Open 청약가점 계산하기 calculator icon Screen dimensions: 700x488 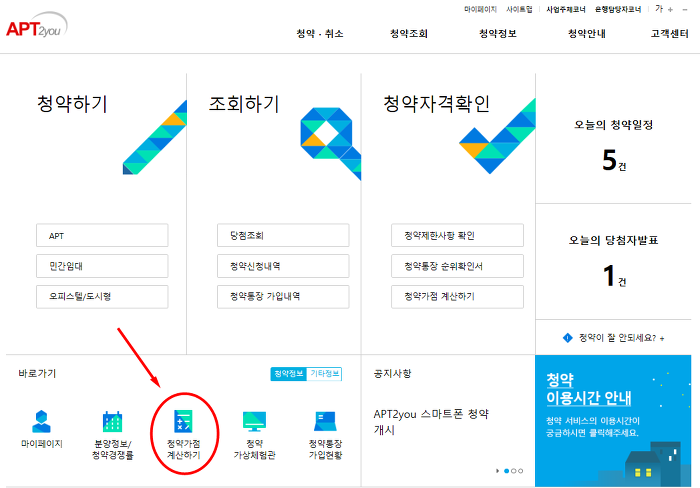(183, 421)
